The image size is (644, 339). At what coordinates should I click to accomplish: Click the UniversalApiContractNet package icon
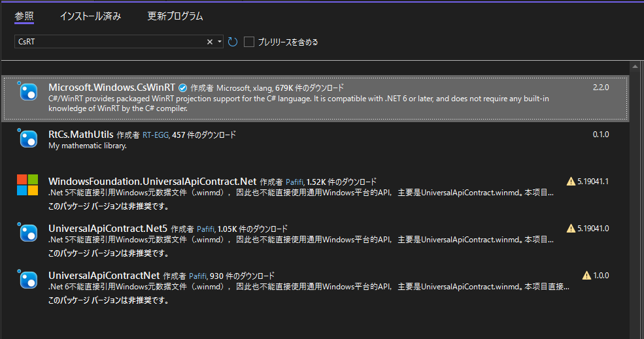coord(29,280)
